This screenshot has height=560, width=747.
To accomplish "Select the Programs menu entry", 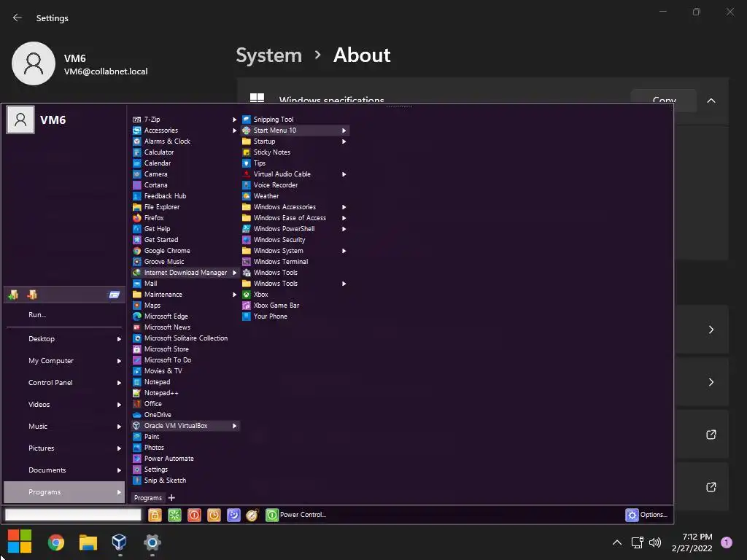I will click(x=64, y=492).
